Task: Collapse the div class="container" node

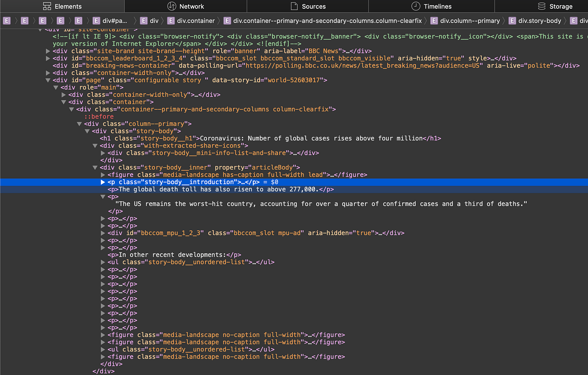Action: click(x=64, y=102)
